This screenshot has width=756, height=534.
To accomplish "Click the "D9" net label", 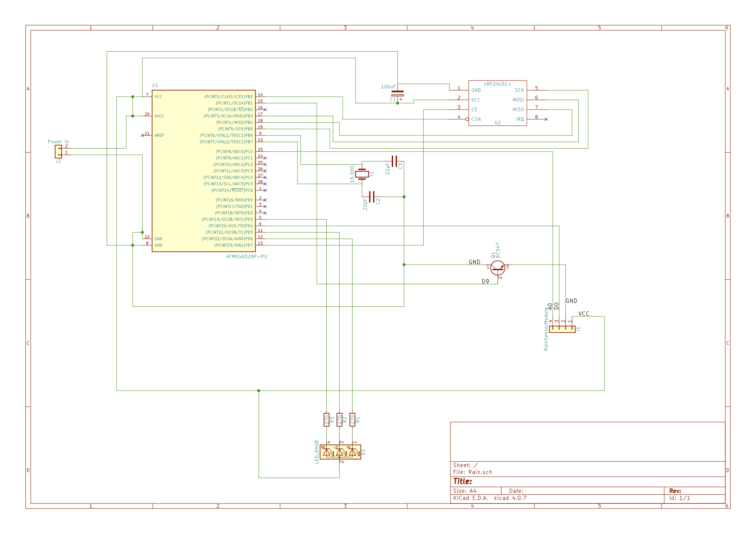I will [x=485, y=281].
